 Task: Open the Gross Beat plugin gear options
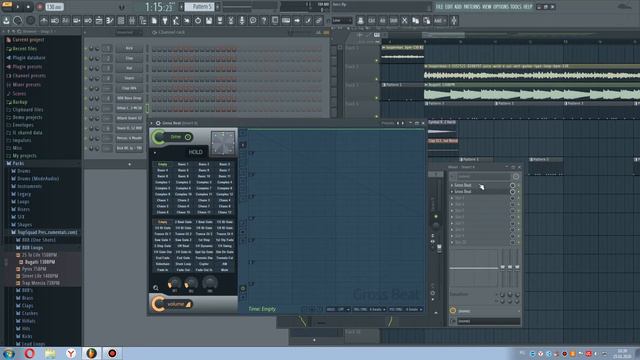[x=158, y=123]
